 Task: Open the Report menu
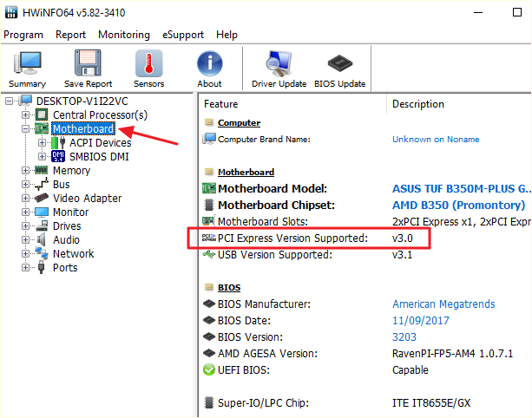70,35
